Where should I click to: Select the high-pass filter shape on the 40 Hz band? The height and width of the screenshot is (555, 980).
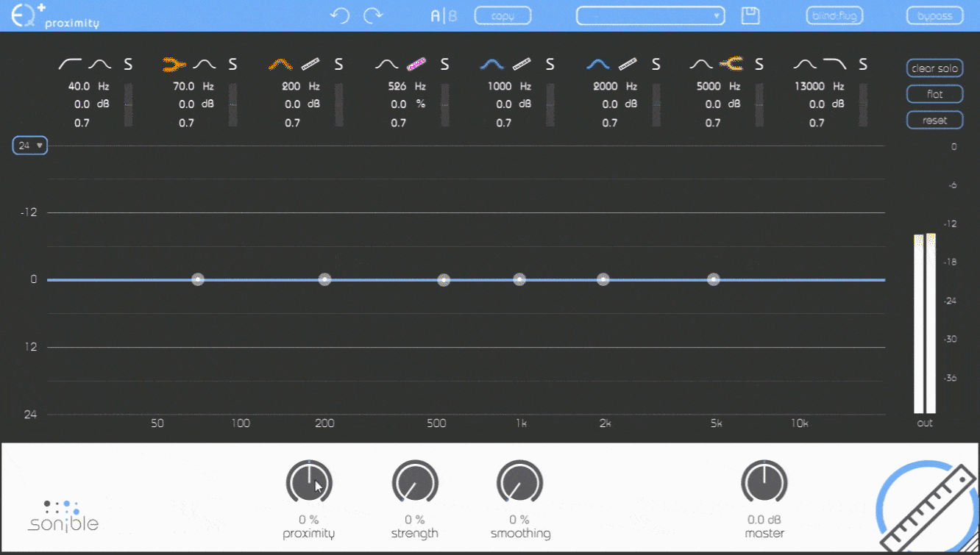click(x=69, y=65)
